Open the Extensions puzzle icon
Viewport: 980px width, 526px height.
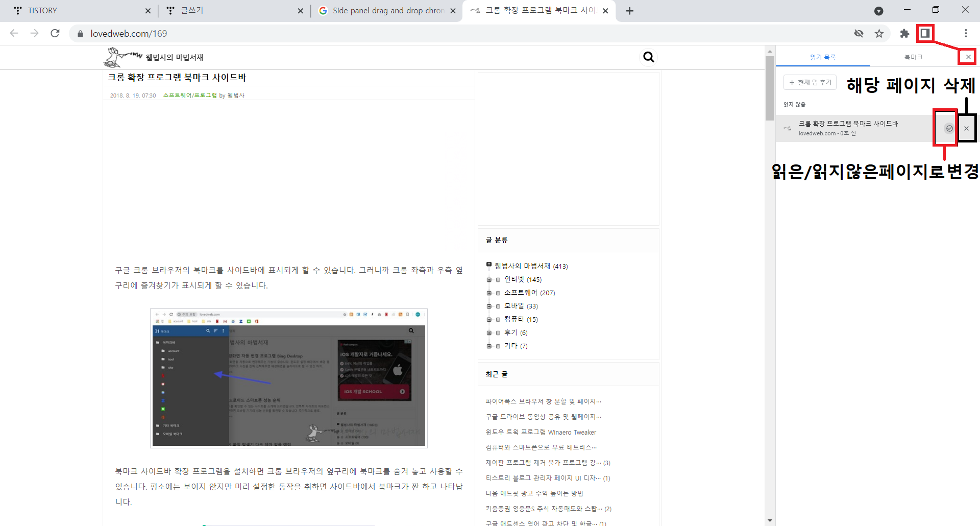904,33
